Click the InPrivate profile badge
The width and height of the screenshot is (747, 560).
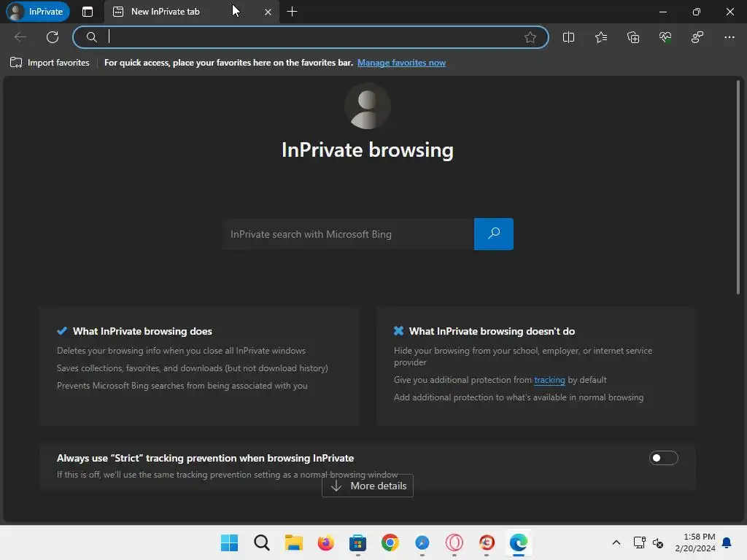coord(38,12)
